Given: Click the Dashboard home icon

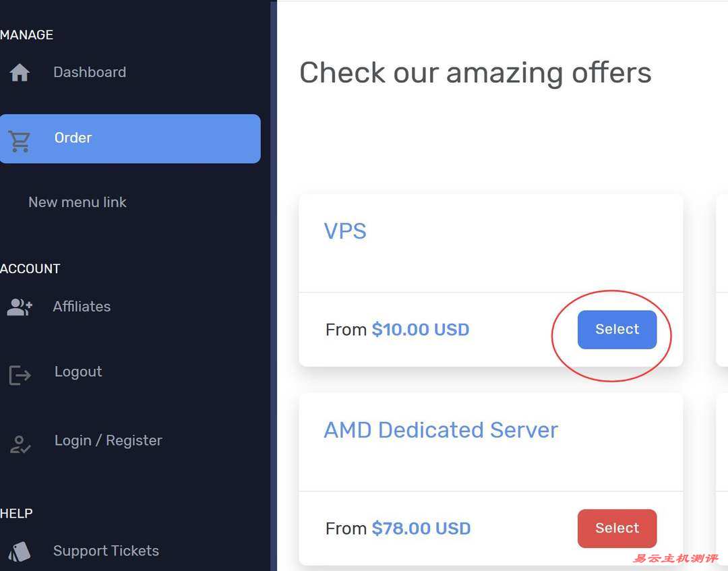Looking at the screenshot, I should (20, 72).
